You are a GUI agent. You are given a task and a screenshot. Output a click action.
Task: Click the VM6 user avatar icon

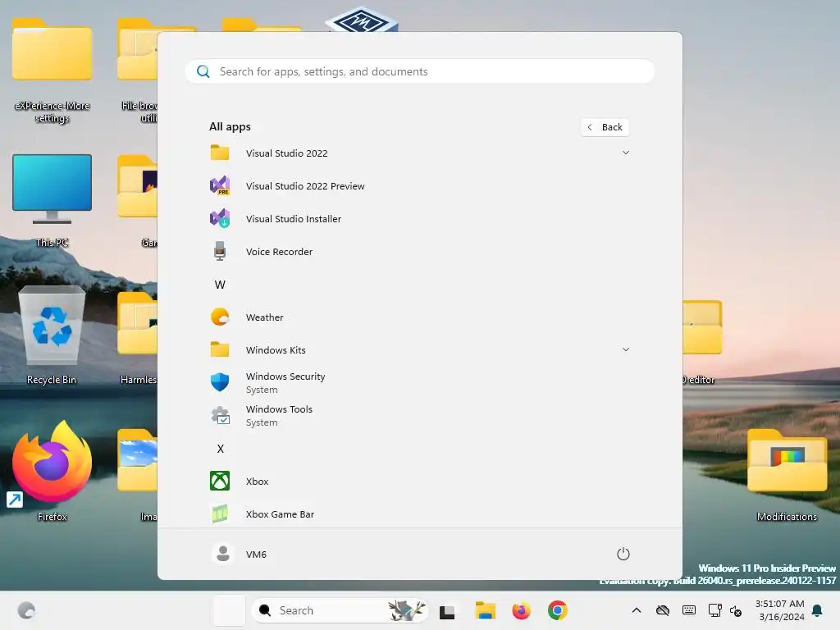tap(223, 554)
